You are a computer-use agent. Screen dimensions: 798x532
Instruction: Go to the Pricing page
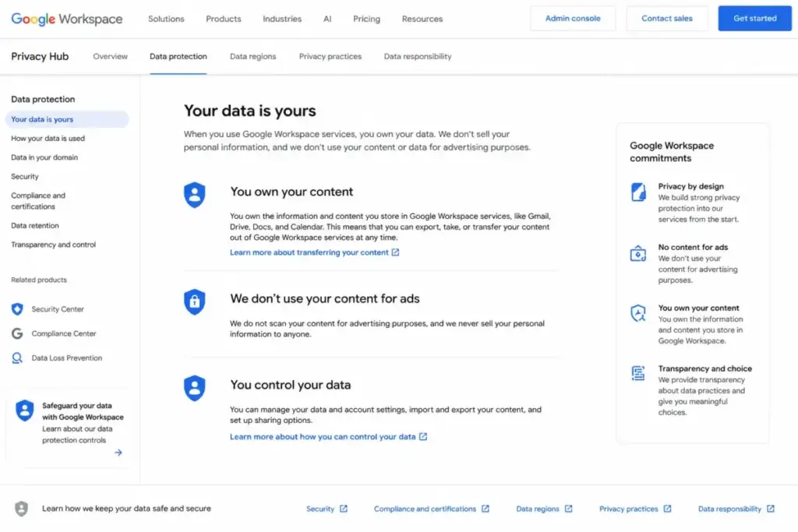(x=366, y=19)
